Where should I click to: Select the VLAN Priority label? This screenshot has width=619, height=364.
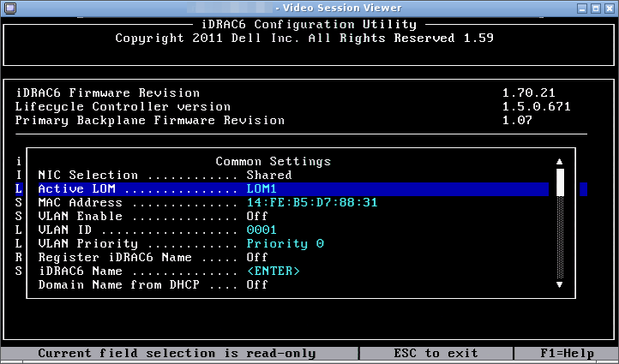tap(88, 244)
